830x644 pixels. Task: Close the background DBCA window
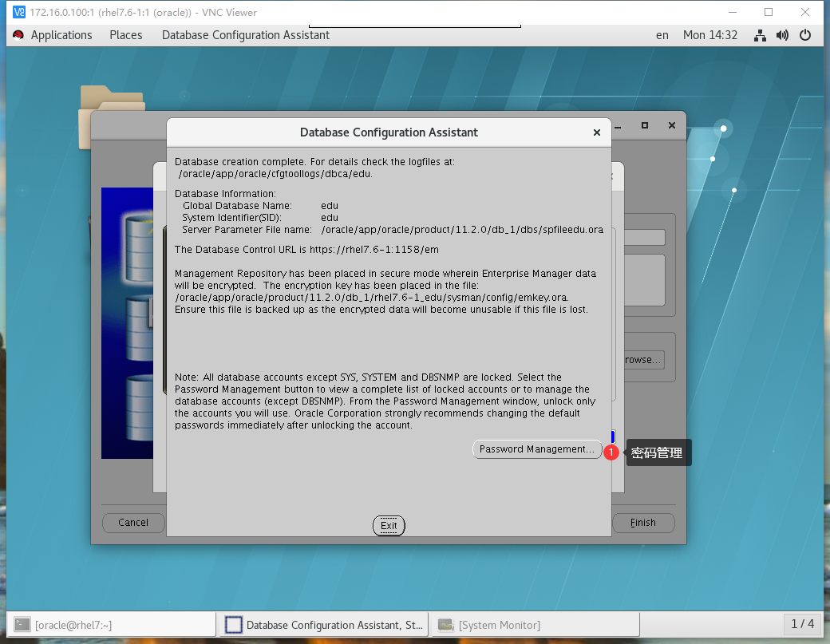[x=672, y=125]
